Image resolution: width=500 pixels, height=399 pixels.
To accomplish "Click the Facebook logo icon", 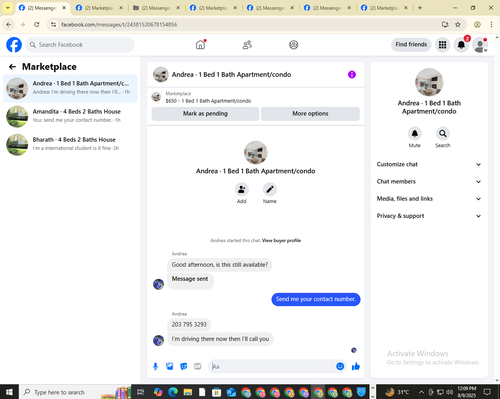I will tap(14, 45).
